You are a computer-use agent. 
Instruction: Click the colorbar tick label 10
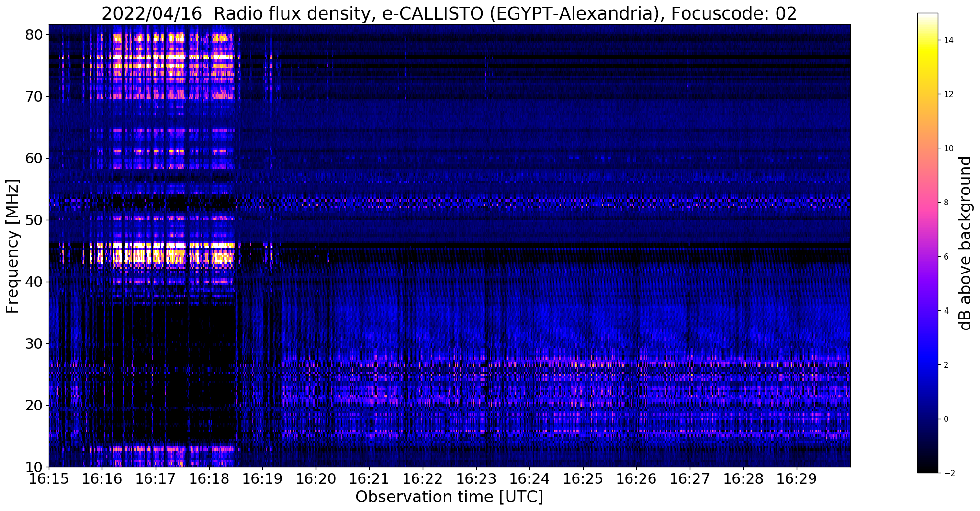(948, 148)
